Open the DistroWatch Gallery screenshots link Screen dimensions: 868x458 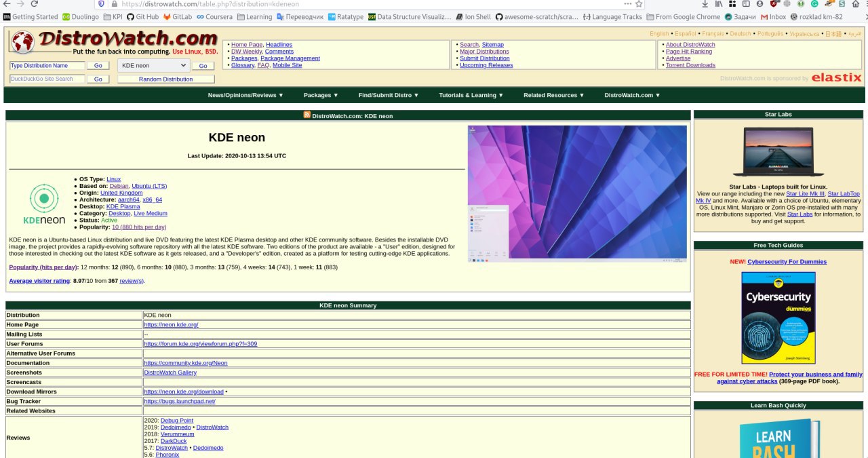click(x=170, y=373)
